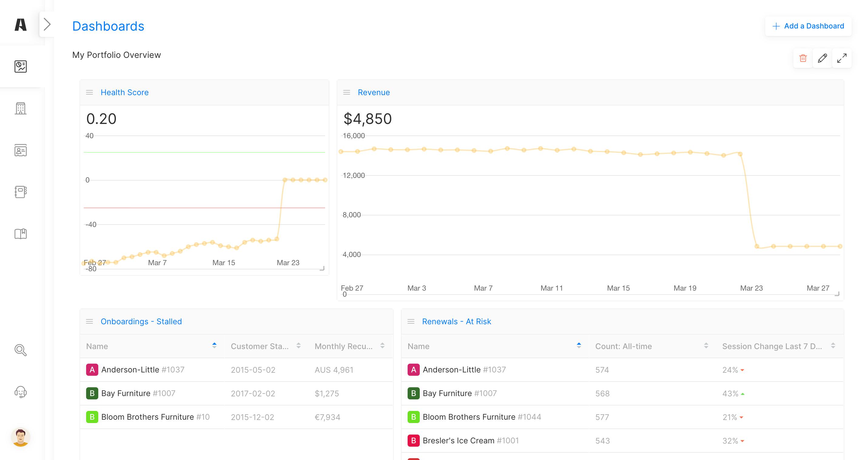The width and height of the screenshot is (868, 460).
Task: Click Add a Dashboard button
Action: coord(808,26)
